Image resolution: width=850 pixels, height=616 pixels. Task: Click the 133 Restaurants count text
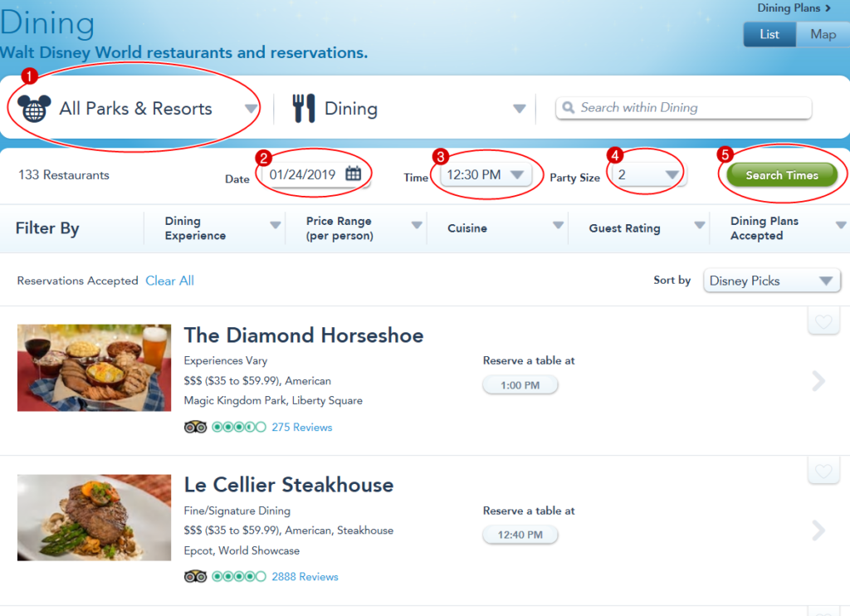point(64,174)
